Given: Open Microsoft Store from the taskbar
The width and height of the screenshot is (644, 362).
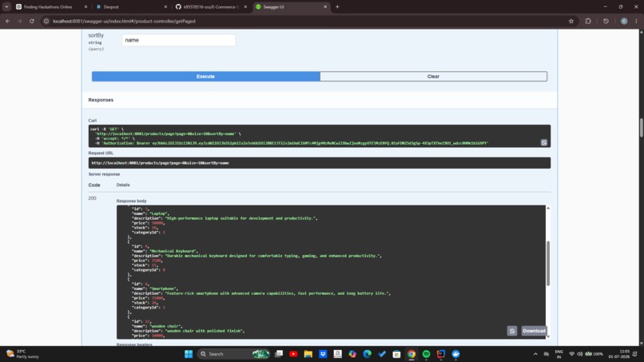Looking at the screenshot, I should 396,354.
